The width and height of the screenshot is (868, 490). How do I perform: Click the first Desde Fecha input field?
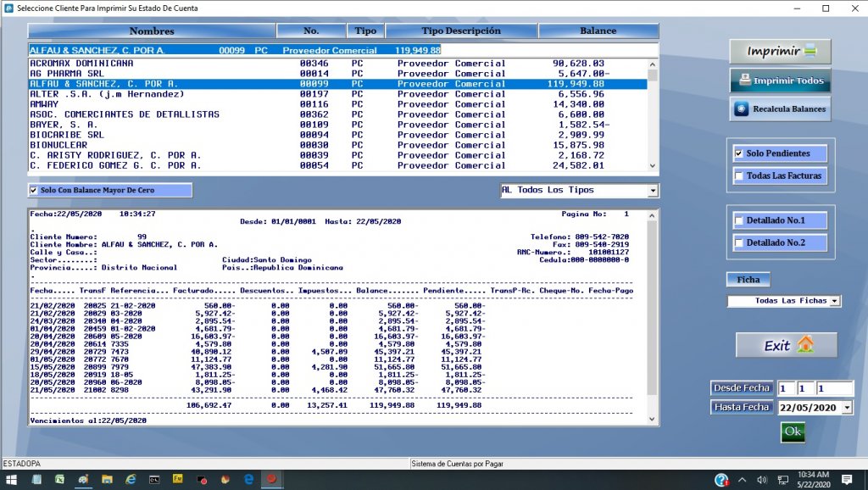[787, 388]
